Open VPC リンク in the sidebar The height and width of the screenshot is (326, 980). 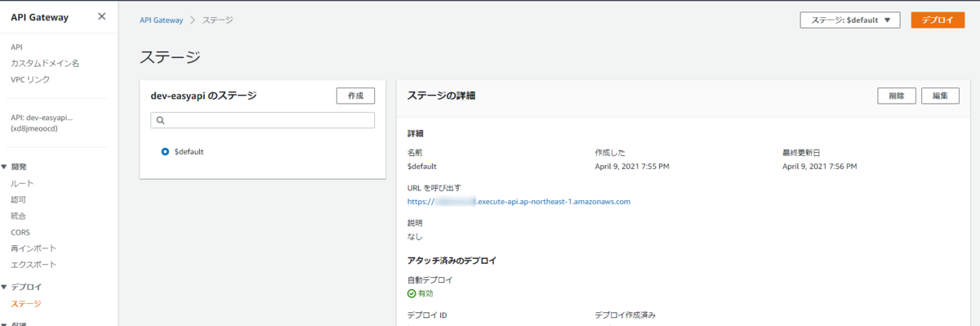point(30,79)
